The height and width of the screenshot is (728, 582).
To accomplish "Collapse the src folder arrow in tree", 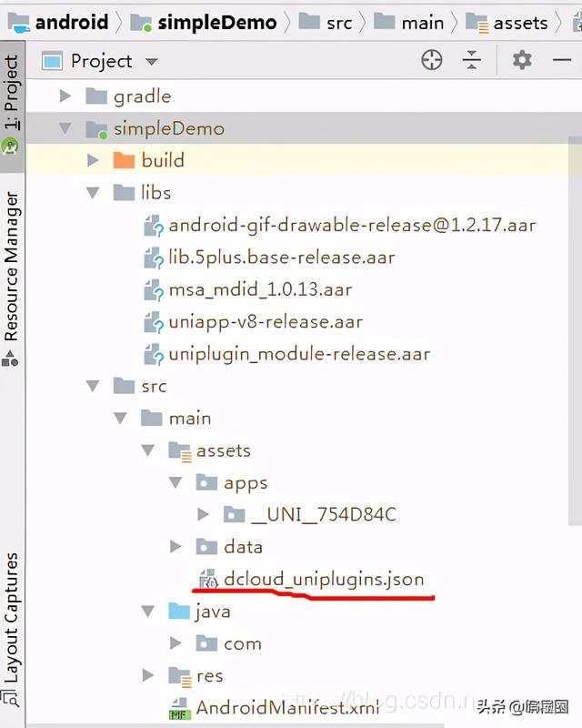I will click(93, 385).
